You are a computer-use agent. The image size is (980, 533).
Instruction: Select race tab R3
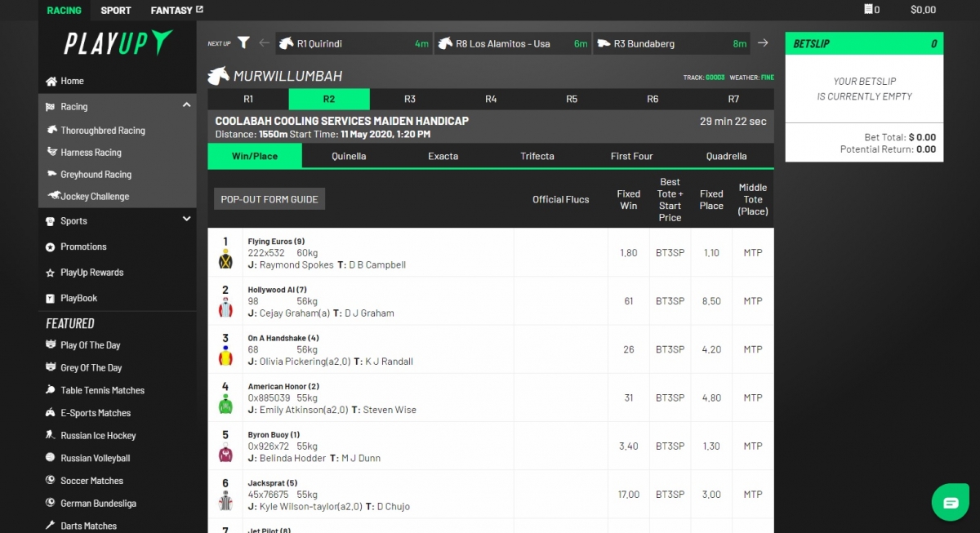point(410,99)
